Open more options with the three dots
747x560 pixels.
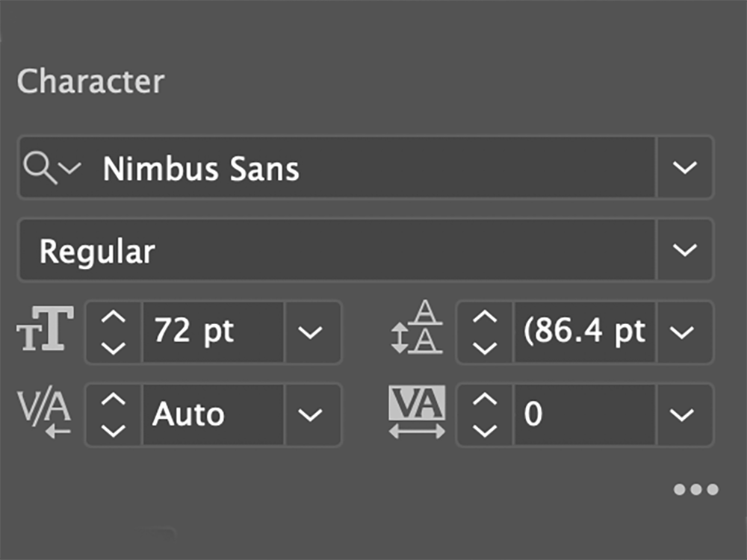pyautogui.click(x=695, y=490)
